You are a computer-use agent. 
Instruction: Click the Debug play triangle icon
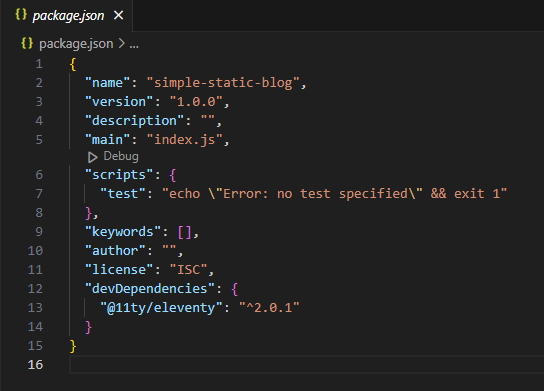pos(92,157)
